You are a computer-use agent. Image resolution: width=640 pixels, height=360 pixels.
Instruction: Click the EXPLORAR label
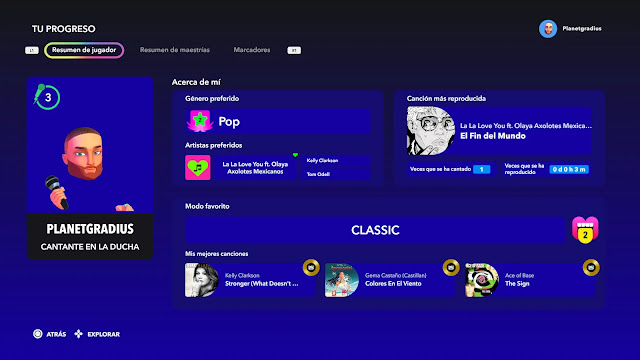(x=104, y=334)
